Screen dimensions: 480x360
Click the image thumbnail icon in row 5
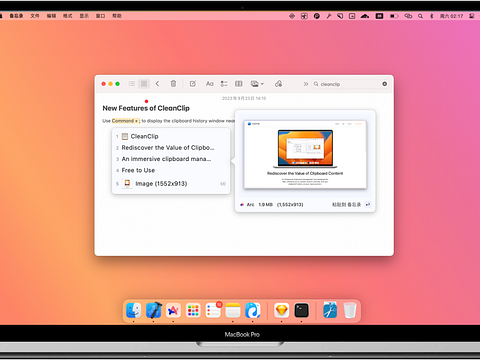(127, 183)
